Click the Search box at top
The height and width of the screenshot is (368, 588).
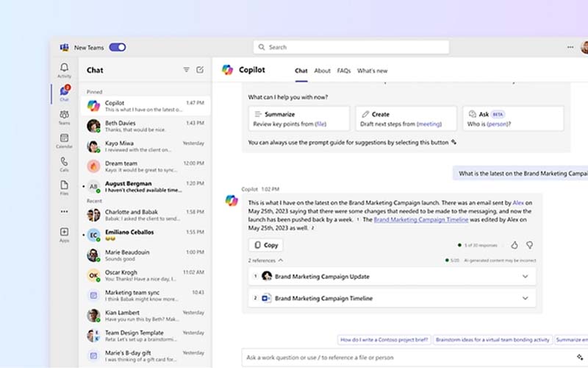pyautogui.click(x=351, y=47)
